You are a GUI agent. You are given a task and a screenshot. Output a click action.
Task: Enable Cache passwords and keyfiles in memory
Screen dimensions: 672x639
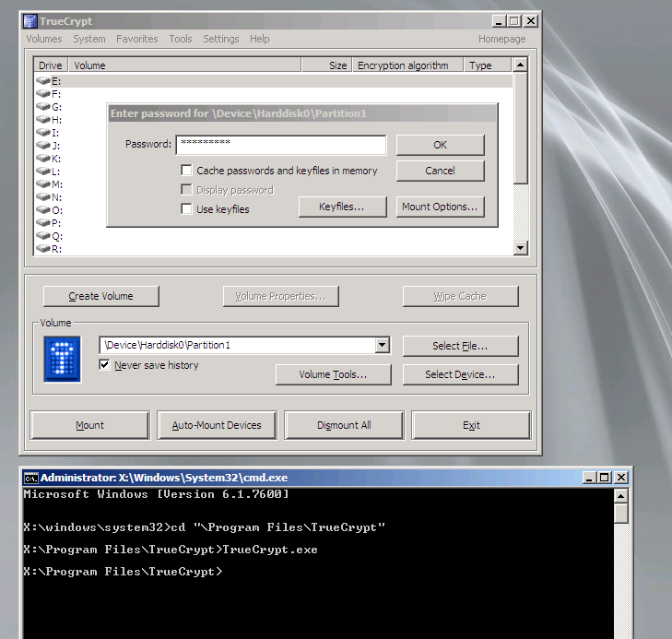187,171
